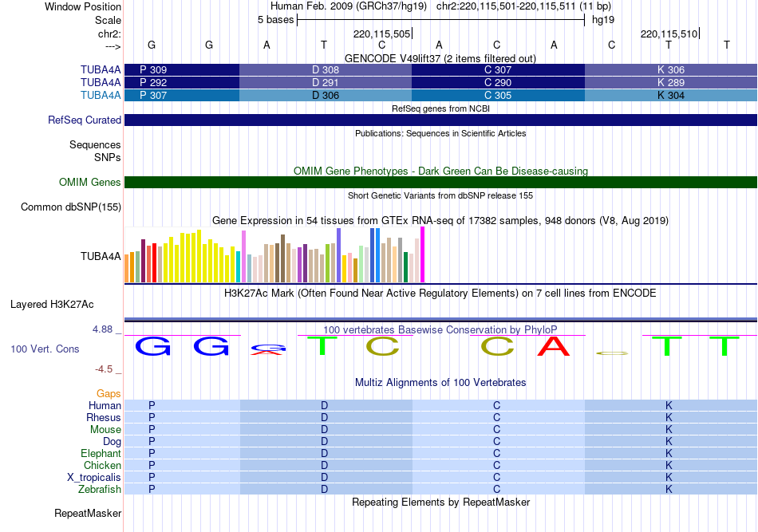This screenshot has height=532, width=758.
Task: Click the SNPs track label
Action: click(108, 157)
